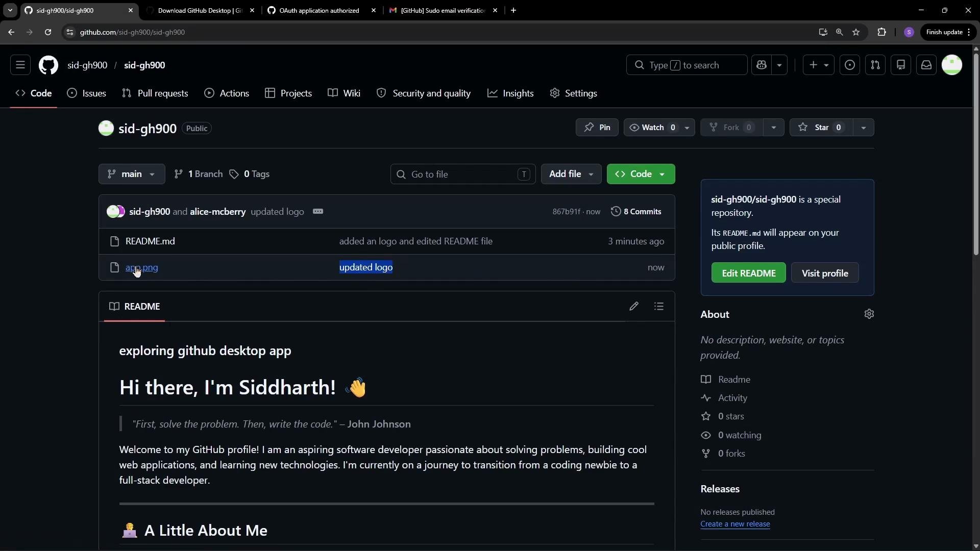Open pull requests icon in header
The width and height of the screenshot is (980, 551).
(x=875, y=65)
